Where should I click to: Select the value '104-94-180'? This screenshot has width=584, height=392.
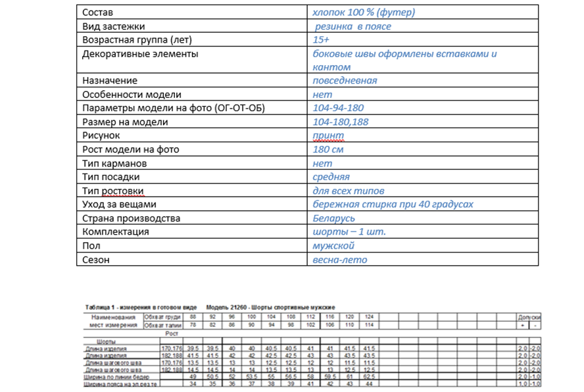[x=338, y=108]
